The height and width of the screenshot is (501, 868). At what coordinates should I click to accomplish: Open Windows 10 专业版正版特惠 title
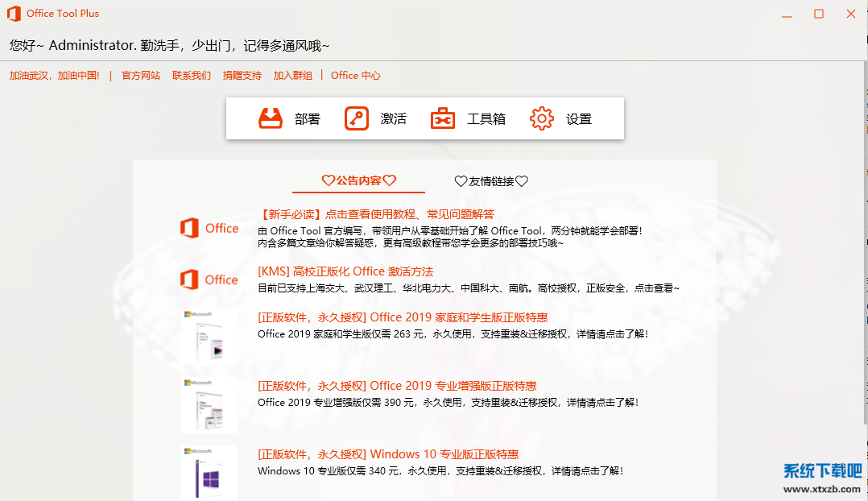click(x=388, y=454)
